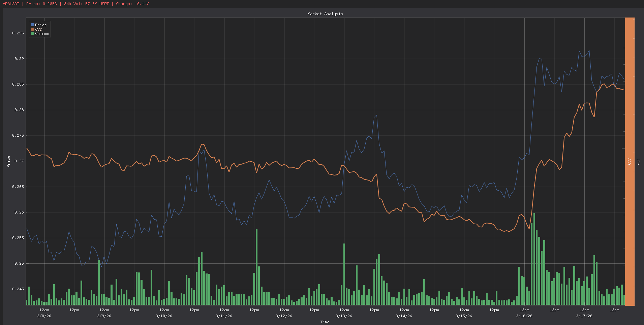This screenshot has height=325, width=644.
Task: Click the orange CVD legend swatch
Action: pos(33,29)
